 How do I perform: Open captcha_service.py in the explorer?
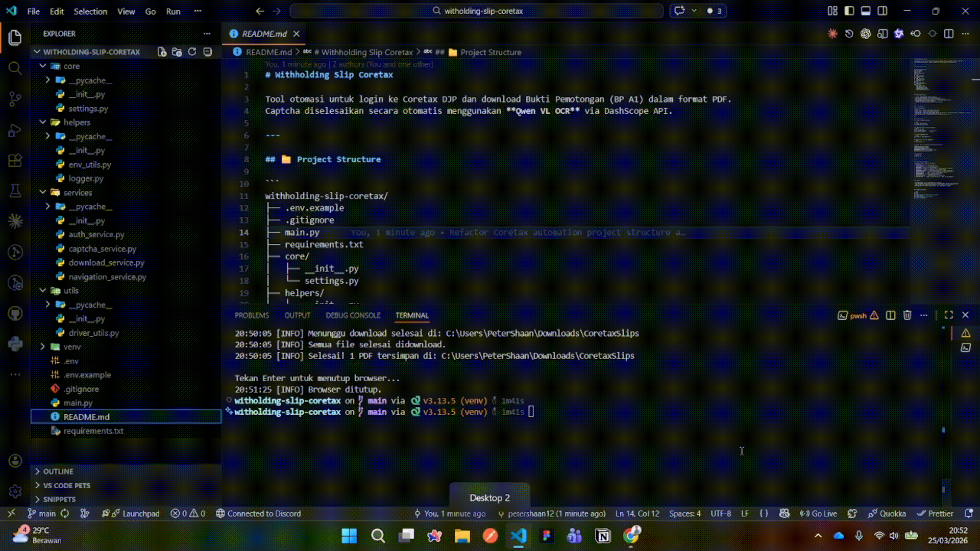coord(102,248)
